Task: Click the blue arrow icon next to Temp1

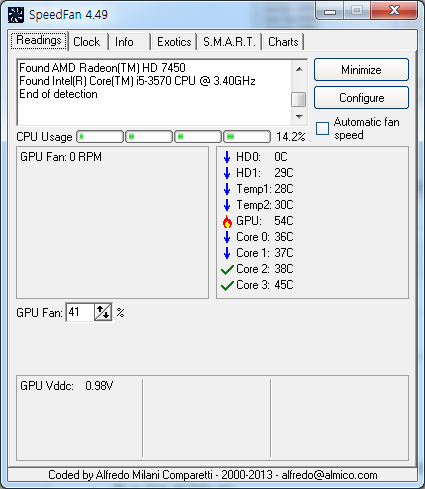Action: tap(227, 189)
